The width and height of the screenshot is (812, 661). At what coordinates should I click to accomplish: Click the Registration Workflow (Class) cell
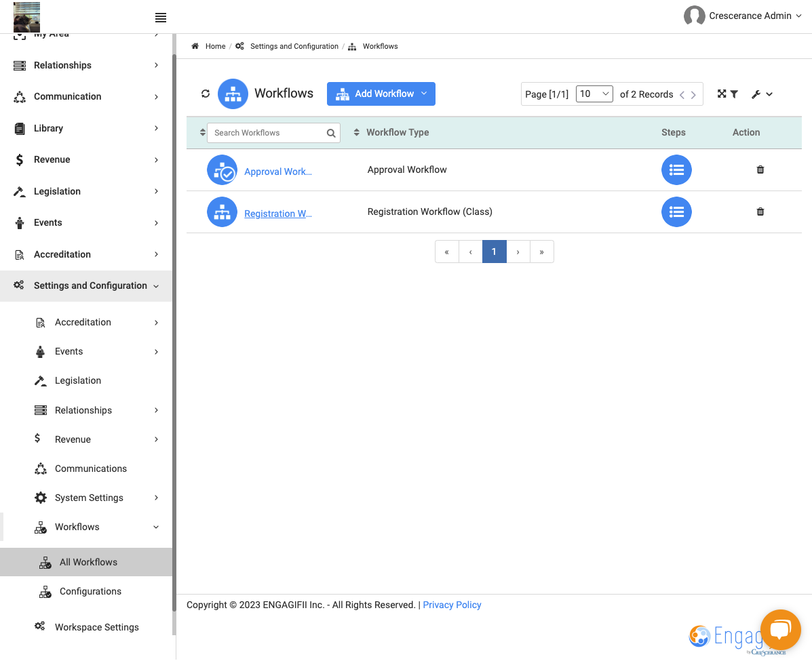[x=430, y=212]
